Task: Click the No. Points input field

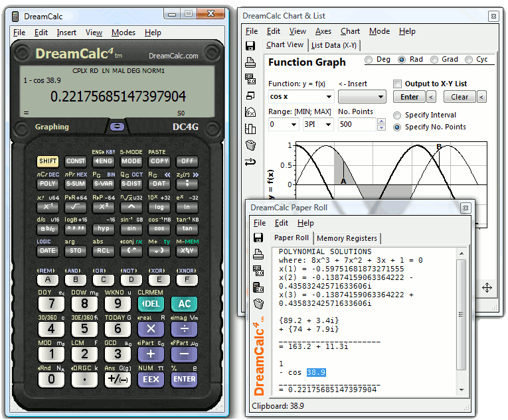Action: [x=357, y=124]
